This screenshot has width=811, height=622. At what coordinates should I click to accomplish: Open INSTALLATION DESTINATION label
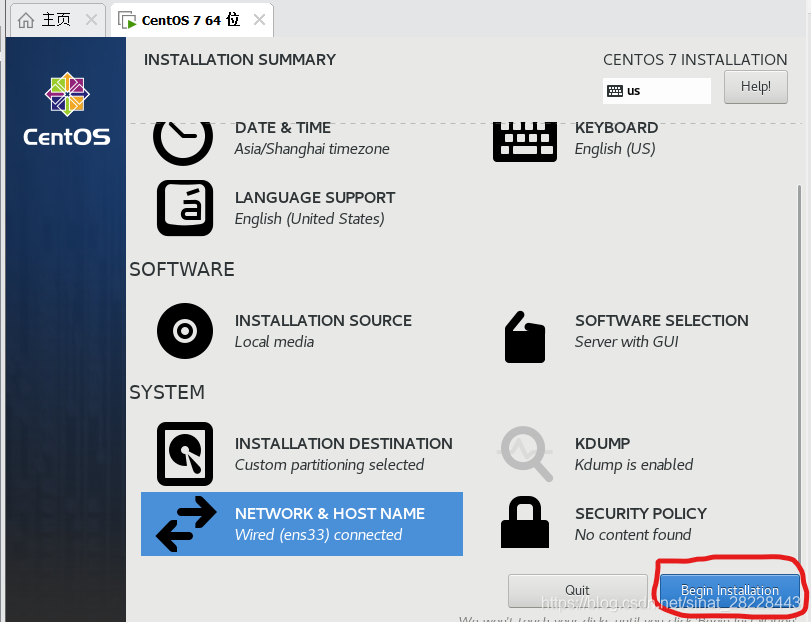click(x=344, y=444)
